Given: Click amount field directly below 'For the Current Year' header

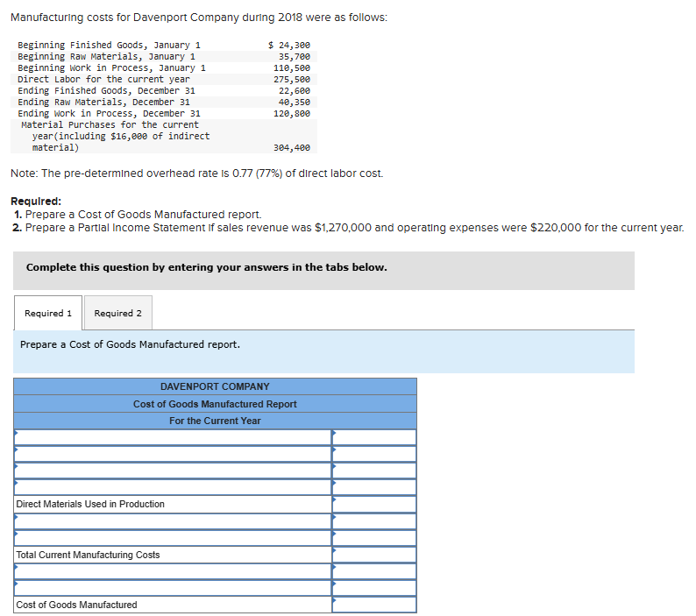Looking at the screenshot, I should click(374, 437).
